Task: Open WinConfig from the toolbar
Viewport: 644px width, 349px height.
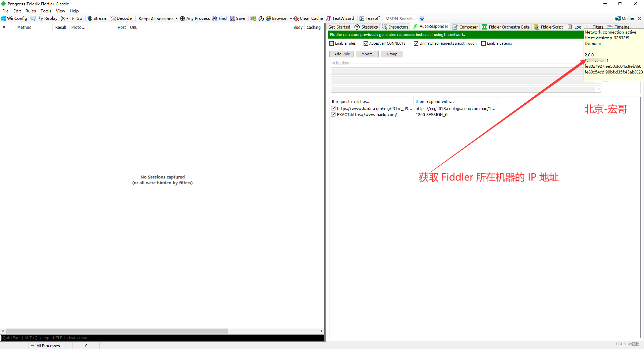Action: coord(14,18)
